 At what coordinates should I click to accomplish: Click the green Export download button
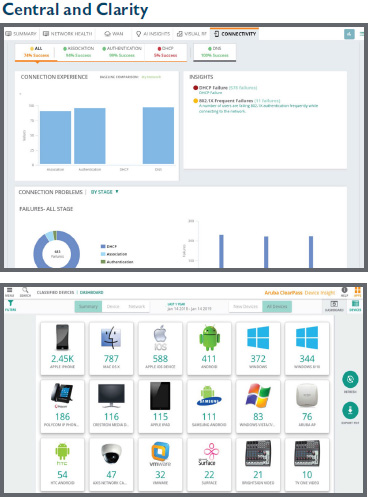(350, 410)
